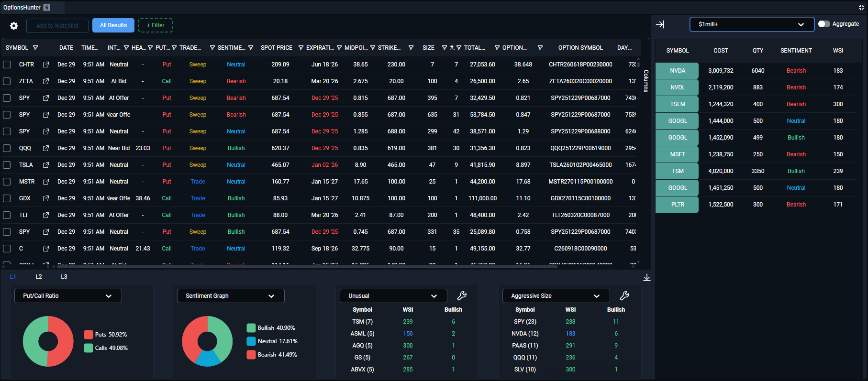Screen dimensions: 868x381
Task: Click the SPOT PRICE column filter icon
Action: (x=301, y=48)
